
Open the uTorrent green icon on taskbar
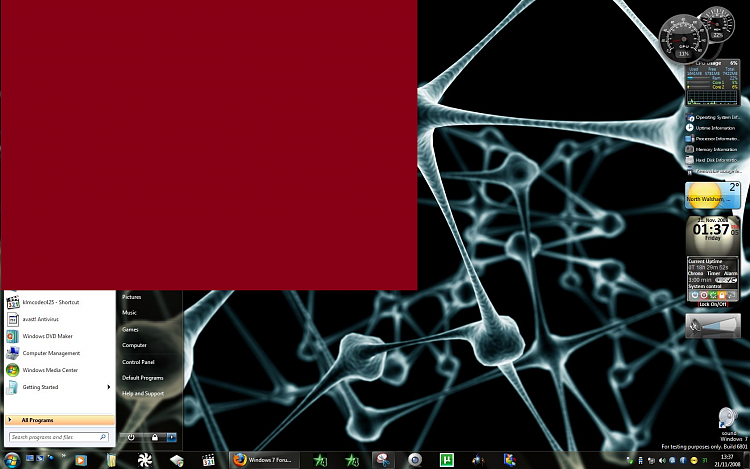point(446,460)
